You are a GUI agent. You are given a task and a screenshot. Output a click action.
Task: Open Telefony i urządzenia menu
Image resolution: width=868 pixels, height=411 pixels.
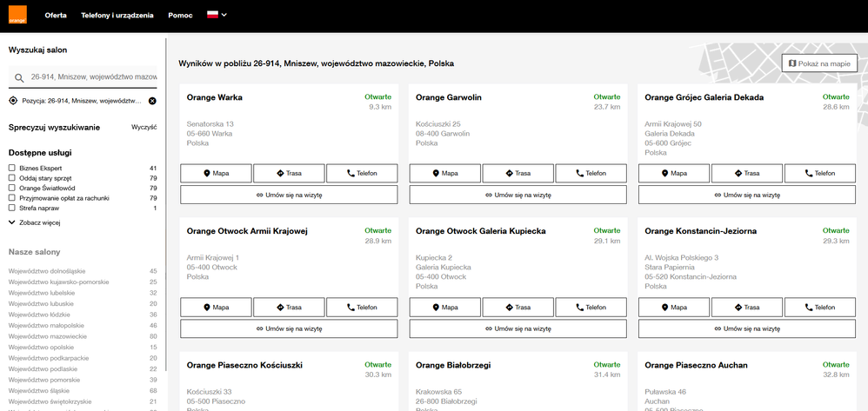point(117,16)
